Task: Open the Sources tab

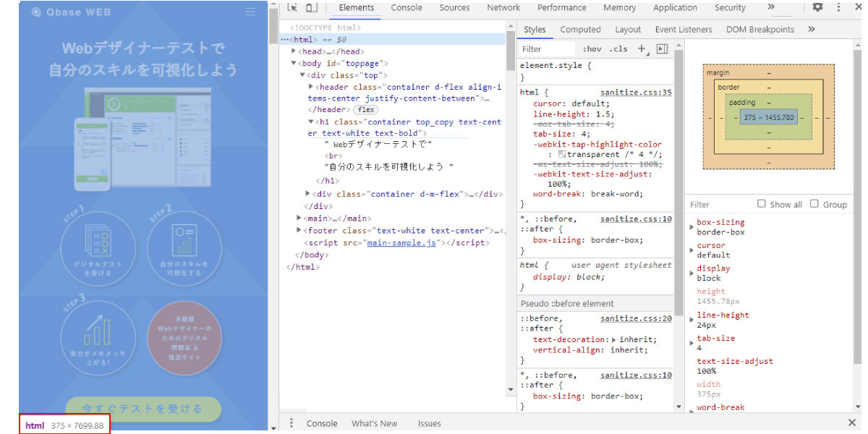Action: 454,8
